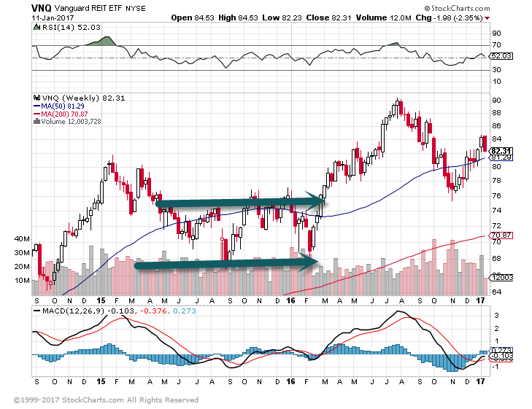Click the 82.31 last price axis tag
Screen dimensions: 532x409
(x=501, y=151)
